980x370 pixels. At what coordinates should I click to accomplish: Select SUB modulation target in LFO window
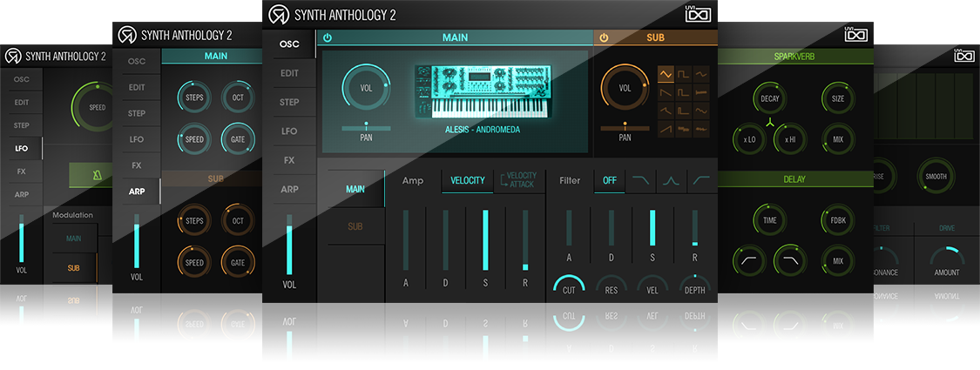[x=74, y=268]
